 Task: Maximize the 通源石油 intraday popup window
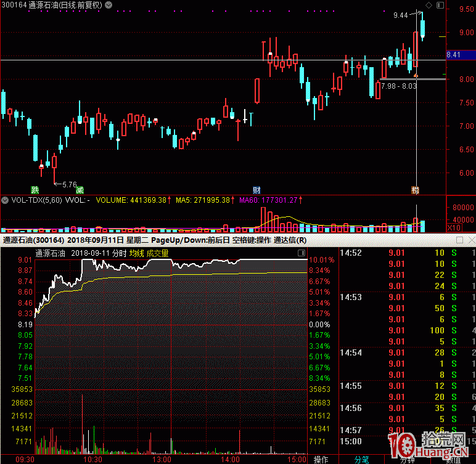459,240
